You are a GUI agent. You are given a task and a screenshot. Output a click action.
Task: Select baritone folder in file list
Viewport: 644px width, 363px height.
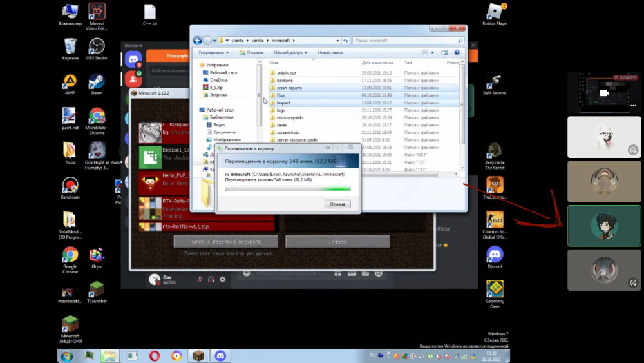[364, 81]
